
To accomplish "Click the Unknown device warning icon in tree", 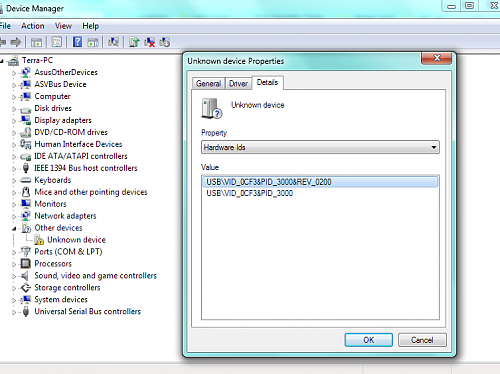I will 39,240.
